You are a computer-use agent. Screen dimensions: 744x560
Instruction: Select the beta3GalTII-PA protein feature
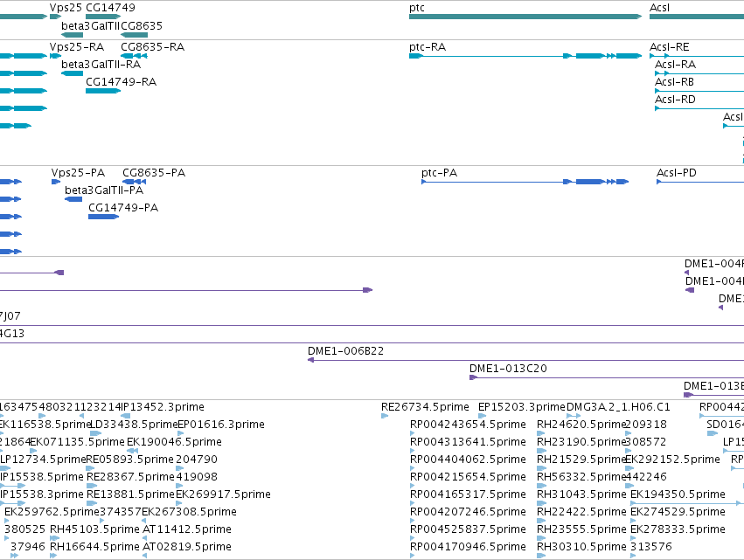point(73,199)
